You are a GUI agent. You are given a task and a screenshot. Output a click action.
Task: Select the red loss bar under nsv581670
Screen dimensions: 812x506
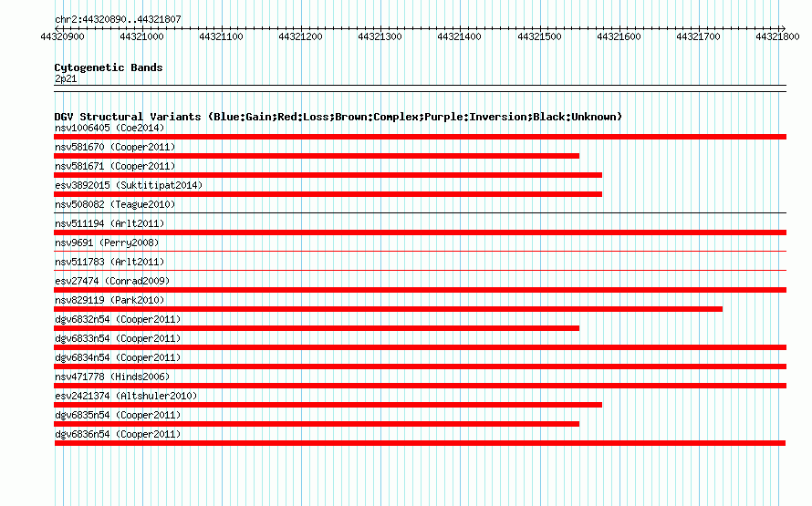coord(317,156)
